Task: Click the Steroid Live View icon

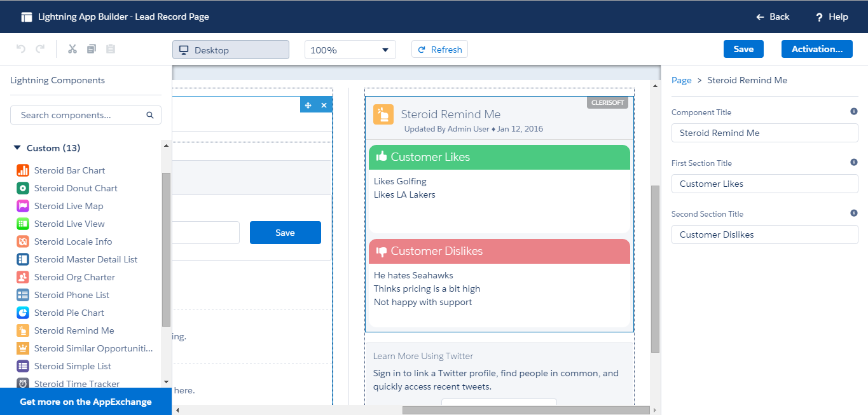Action: click(x=23, y=224)
